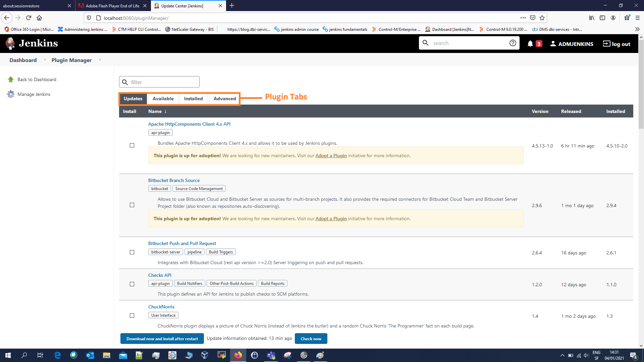Open the ChuckNorris plugin link
This screenshot has height=362, width=644.
pos(161,307)
